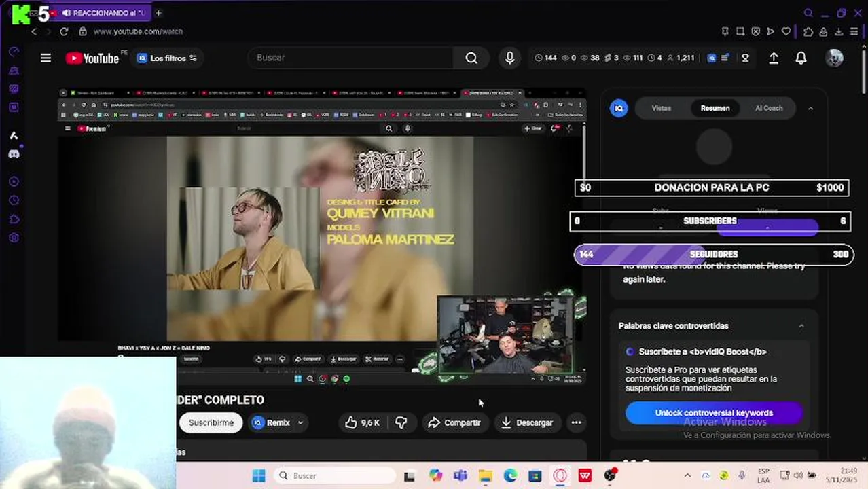This screenshot has width=868, height=489.
Task: Open Discord in the Opera sidebar
Action: click(x=14, y=154)
